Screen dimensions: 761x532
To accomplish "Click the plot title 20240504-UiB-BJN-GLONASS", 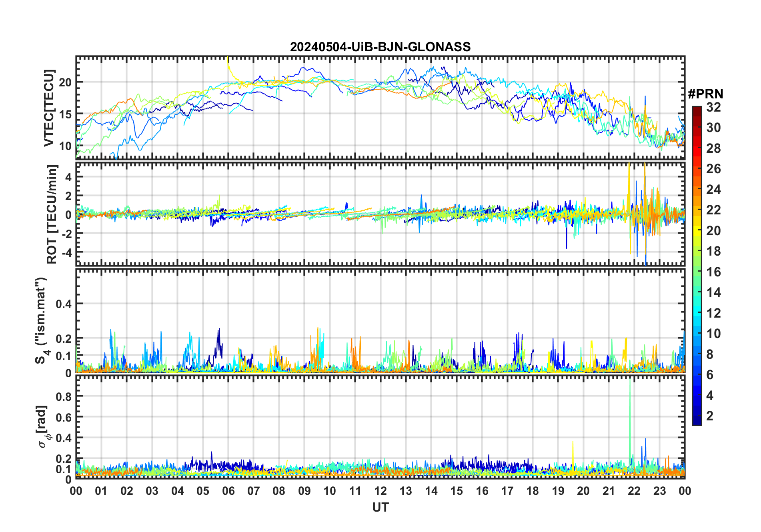I will click(x=380, y=47).
